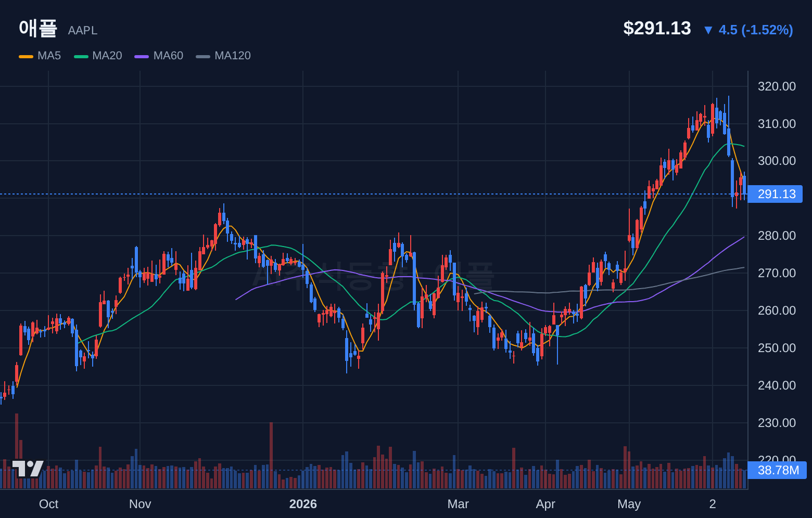Click the 320.00 price axis label

pos(777,86)
